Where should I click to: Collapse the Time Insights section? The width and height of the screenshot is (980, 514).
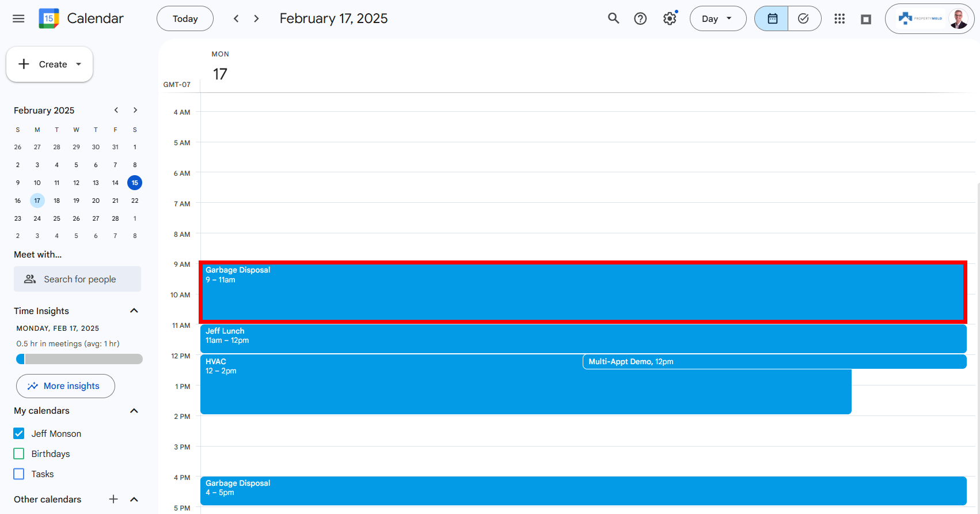[134, 311]
